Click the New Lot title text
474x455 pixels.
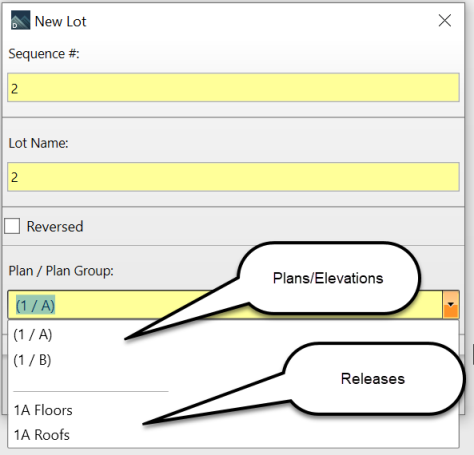click(x=60, y=22)
